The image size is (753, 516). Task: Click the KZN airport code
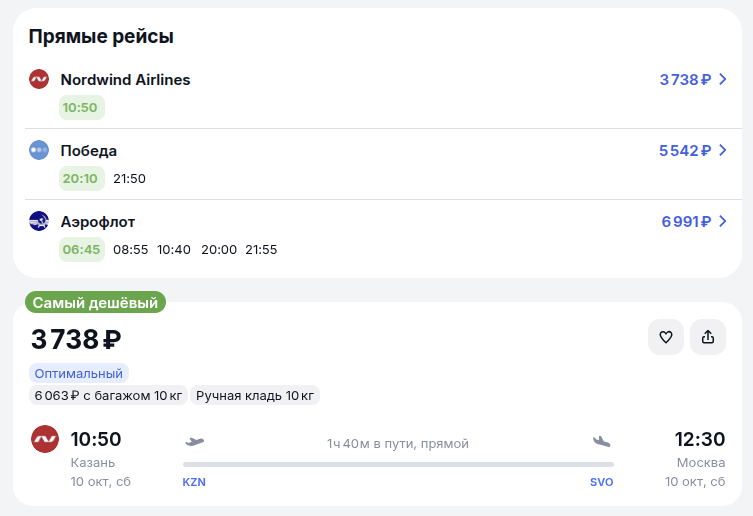(x=194, y=482)
